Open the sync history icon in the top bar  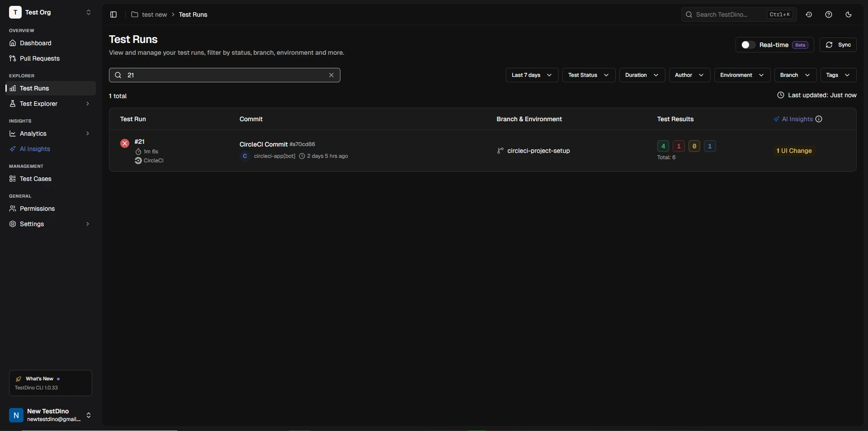point(809,14)
